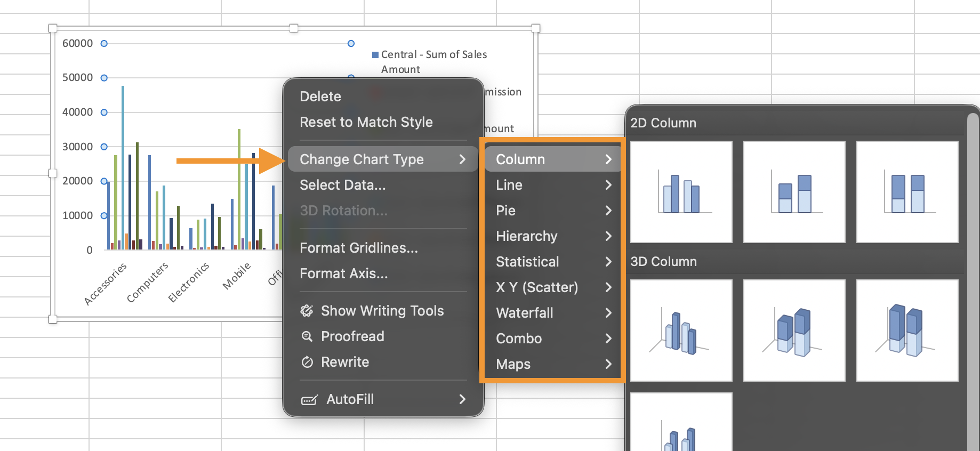Select the 3D Clustered Column chart icon

681,331
